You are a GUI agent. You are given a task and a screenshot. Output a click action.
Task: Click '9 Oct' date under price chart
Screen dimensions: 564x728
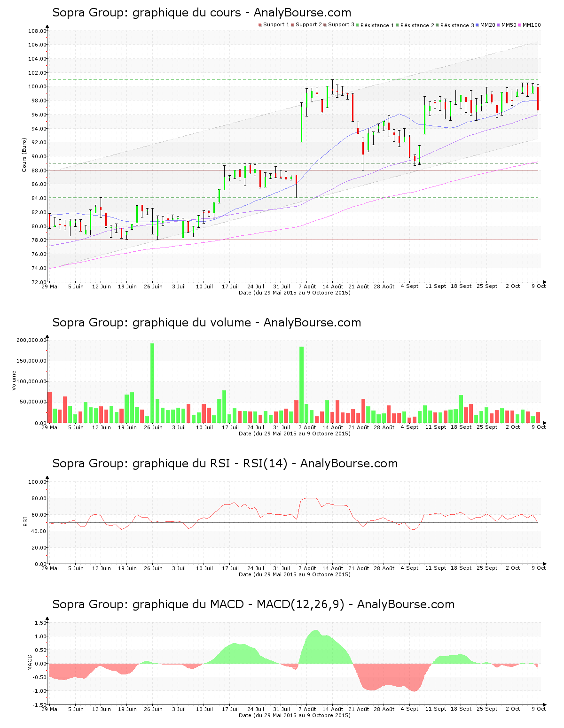(x=539, y=287)
